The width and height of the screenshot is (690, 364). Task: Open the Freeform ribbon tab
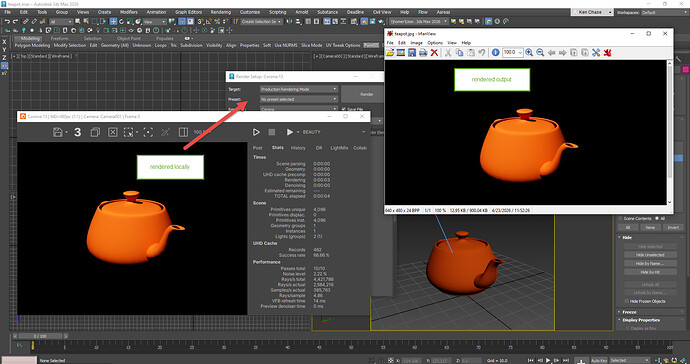pos(59,38)
